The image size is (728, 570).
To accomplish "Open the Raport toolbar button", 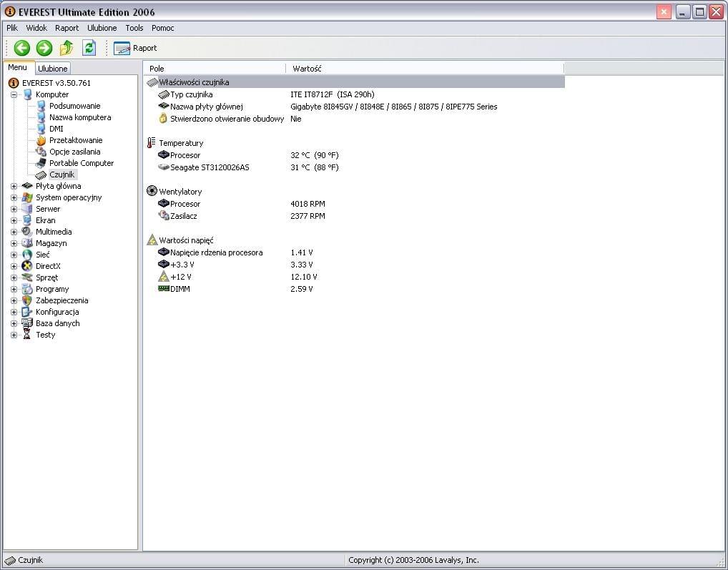I will (135, 48).
